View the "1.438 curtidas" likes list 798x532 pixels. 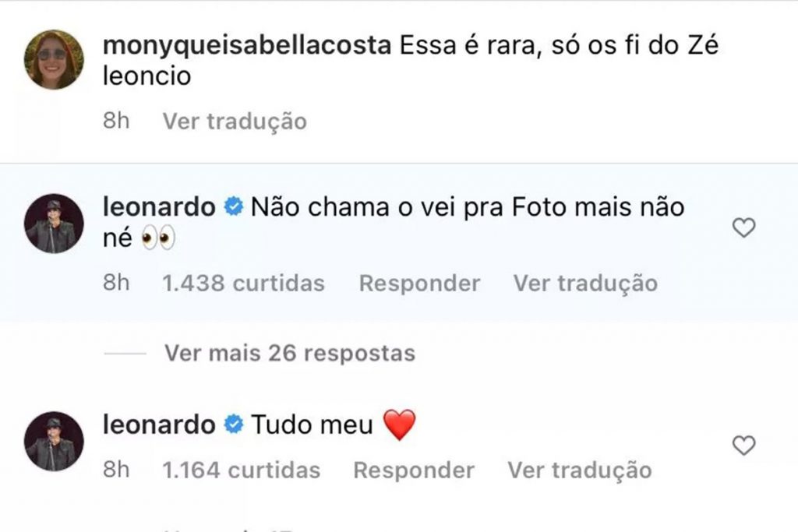[243, 283]
